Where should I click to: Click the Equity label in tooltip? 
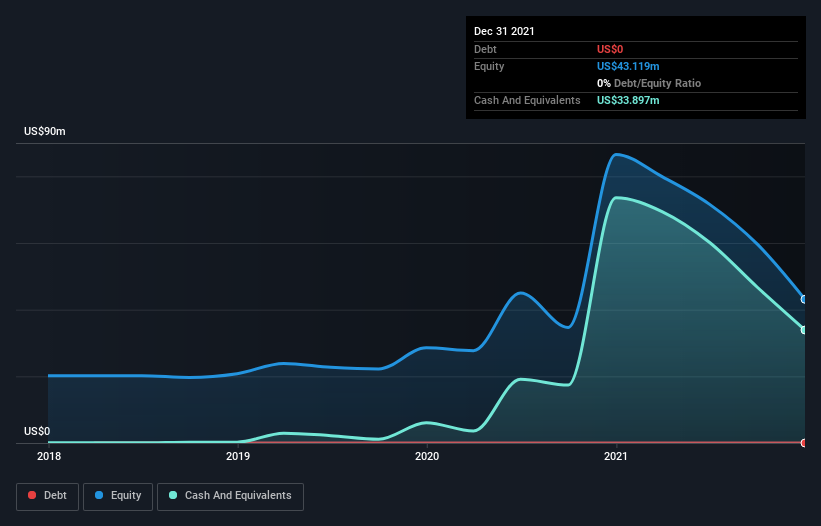click(x=489, y=66)
